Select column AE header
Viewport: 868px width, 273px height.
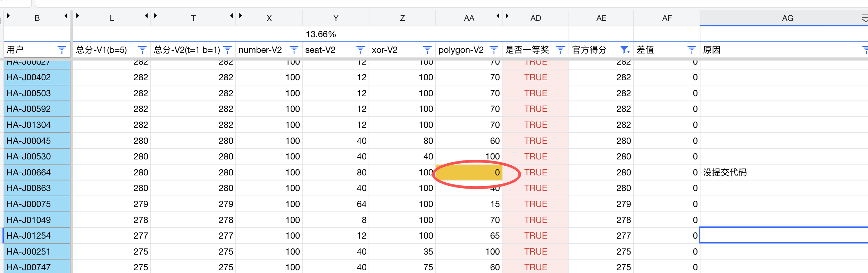coord(601,18)
